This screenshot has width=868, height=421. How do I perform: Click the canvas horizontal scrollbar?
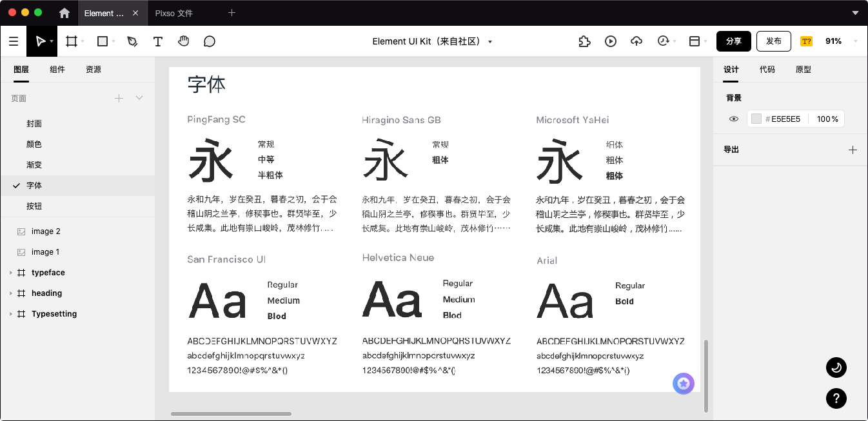tap(231, 414)
